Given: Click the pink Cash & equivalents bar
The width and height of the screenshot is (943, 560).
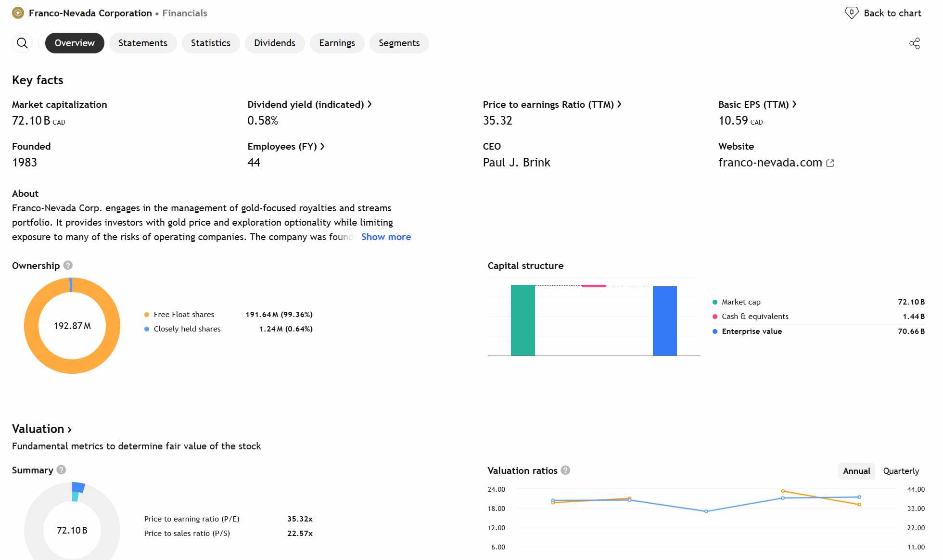Looking at the screenshot, I should (594, 286).
